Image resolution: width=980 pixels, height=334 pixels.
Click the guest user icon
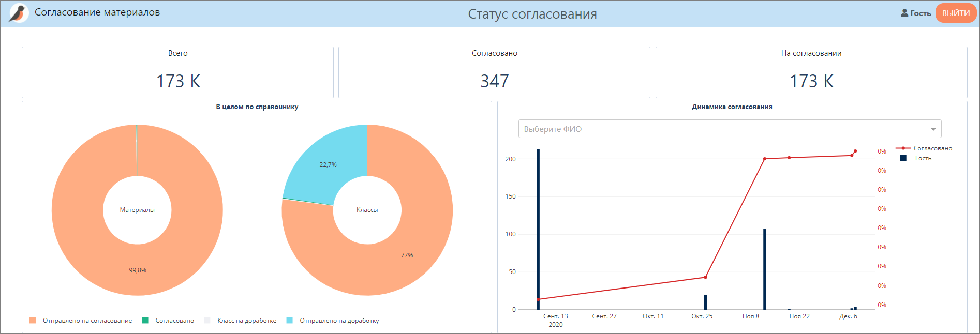click(x=904, y=13)
